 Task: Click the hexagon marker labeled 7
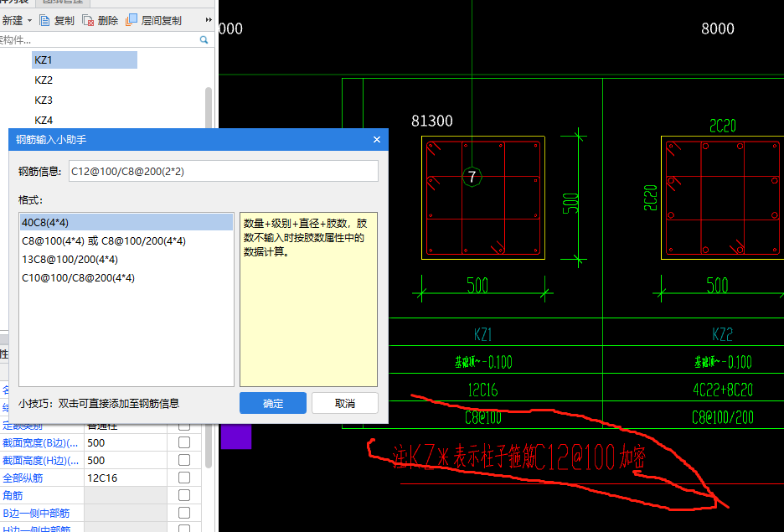[472, 177]
